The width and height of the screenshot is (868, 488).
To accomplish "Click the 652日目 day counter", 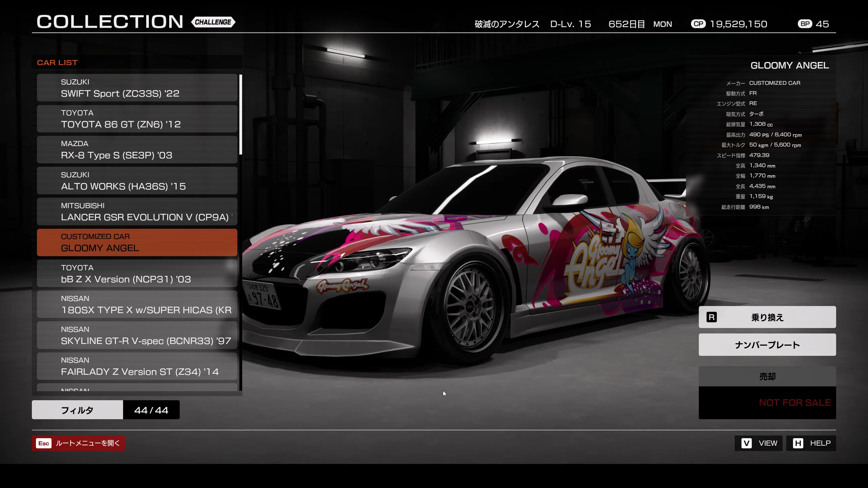I will pyautogui.click(x=627, y=24).
